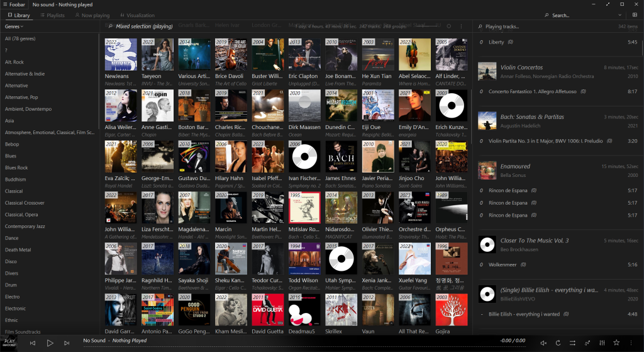Toggle shuffle playback mode
The height and width of the screenshot is (352, 644).
[587, 343]
